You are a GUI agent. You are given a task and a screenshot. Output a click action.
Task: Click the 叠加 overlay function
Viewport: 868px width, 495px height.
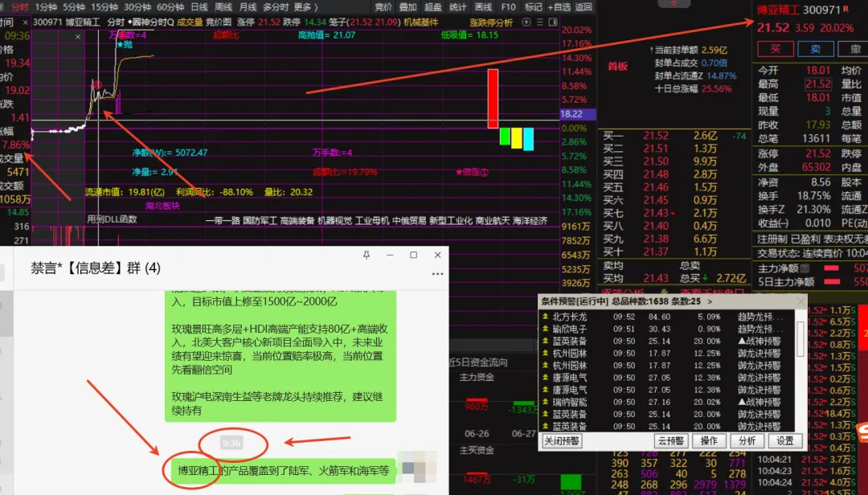407,7
